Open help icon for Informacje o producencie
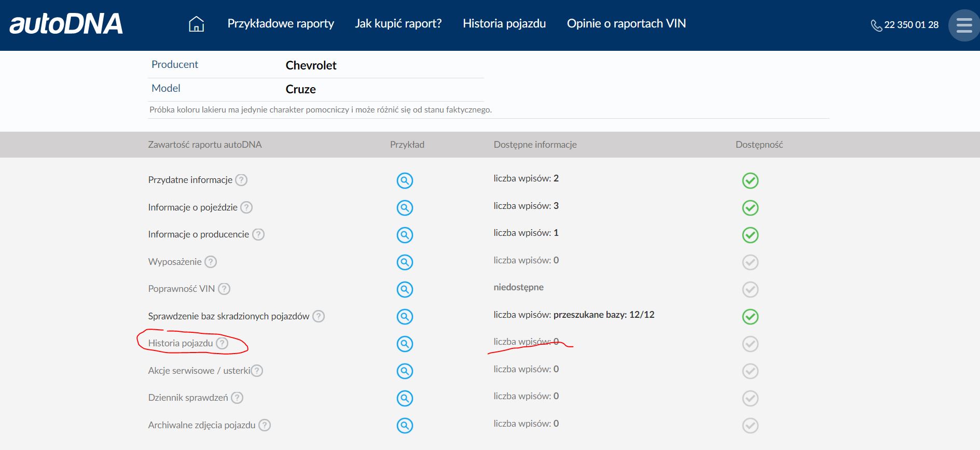980x450 pixels. pos(258,234)
